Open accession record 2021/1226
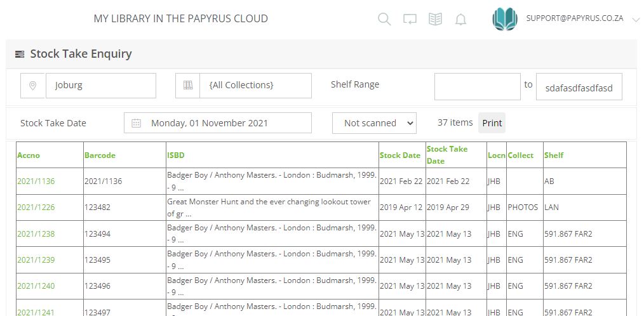Viewport: 644px width, 316px height. pyautogui.click(x=36, y=207)
